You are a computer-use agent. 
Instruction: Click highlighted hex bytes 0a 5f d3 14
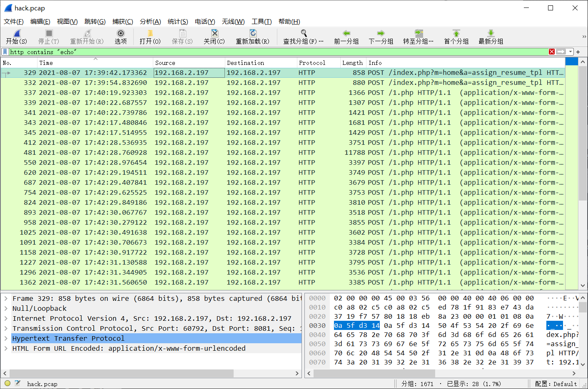[357, 325]
